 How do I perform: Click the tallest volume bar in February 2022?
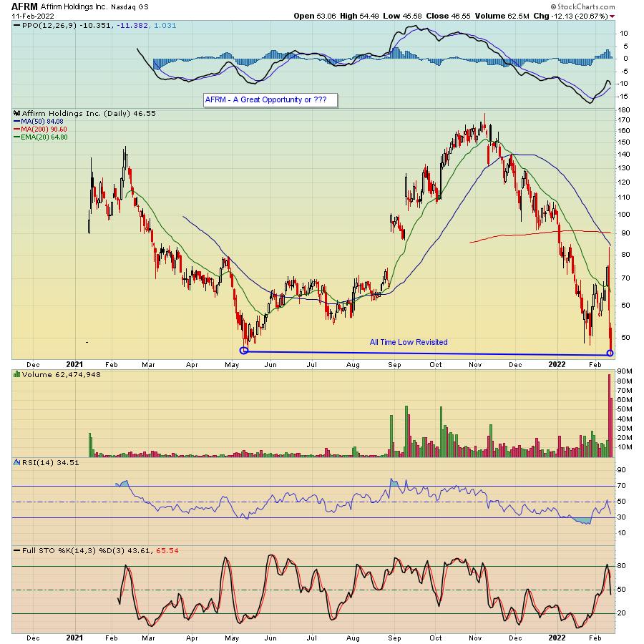609,415
